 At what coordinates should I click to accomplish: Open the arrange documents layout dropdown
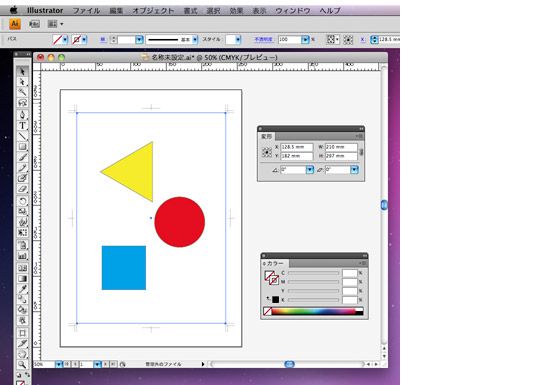coord(56,24)
